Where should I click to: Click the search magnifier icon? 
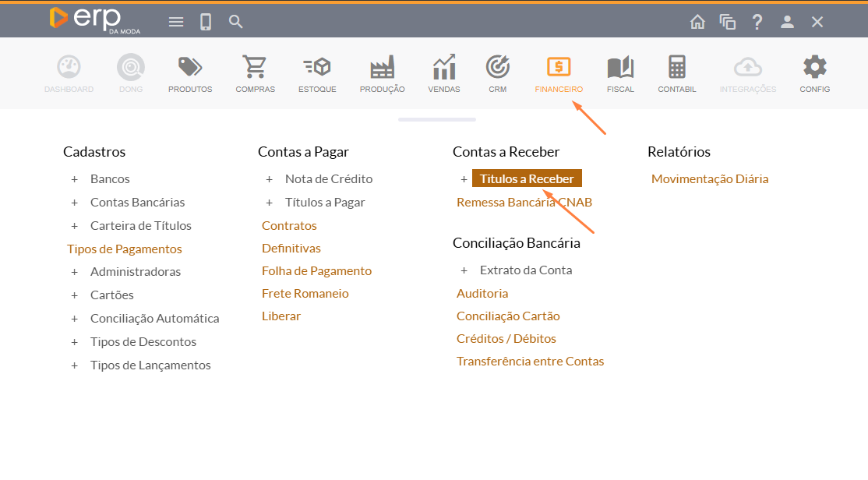235,22
